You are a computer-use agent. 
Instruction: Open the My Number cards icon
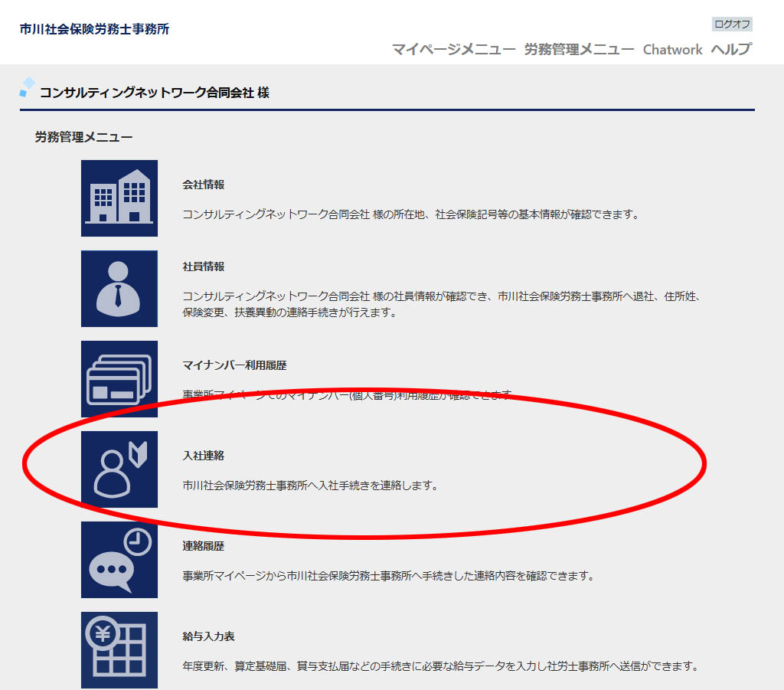click(x=119, y=378)
